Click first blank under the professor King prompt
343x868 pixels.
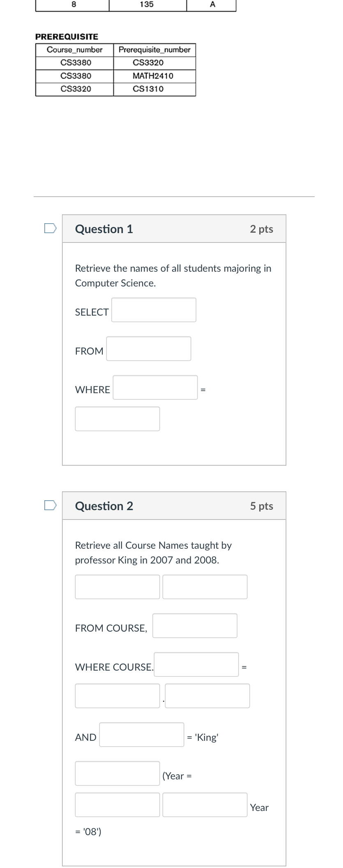(x=117, y=587)
